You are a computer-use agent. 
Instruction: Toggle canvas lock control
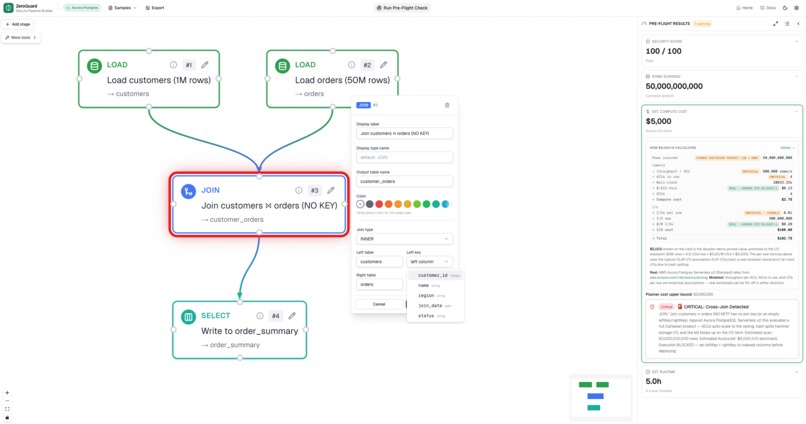click(x=7, y=417)
